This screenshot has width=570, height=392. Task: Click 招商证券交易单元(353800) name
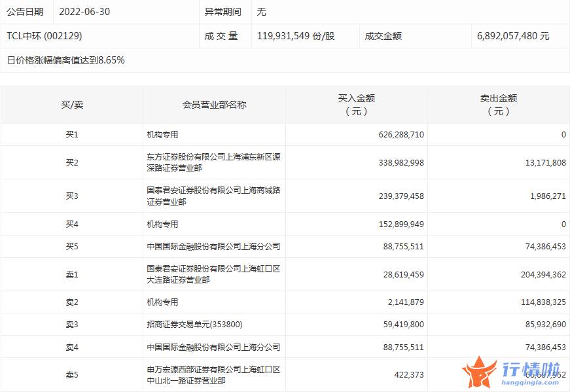coord(194,324)
